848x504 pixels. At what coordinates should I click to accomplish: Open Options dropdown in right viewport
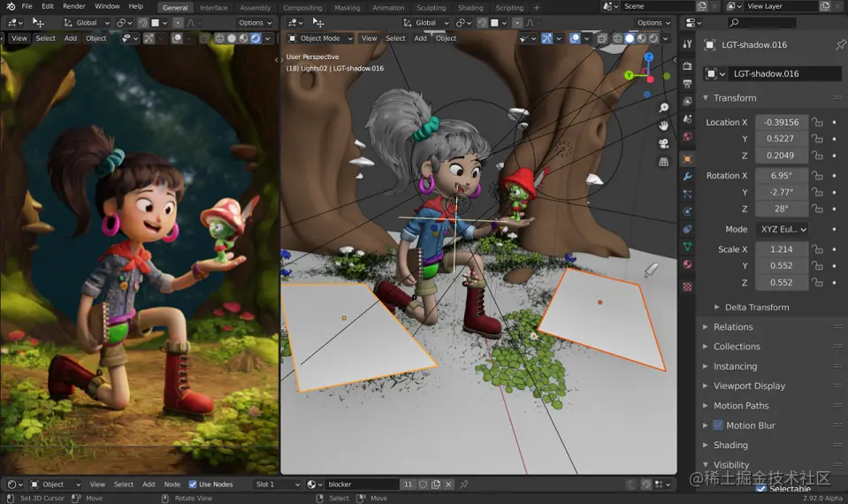[653, 23]
